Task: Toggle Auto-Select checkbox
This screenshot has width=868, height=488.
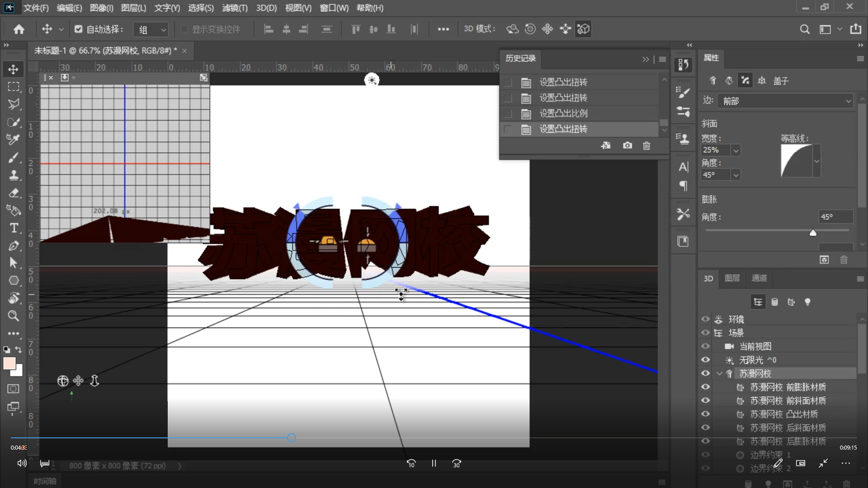Action: [79, 29]
